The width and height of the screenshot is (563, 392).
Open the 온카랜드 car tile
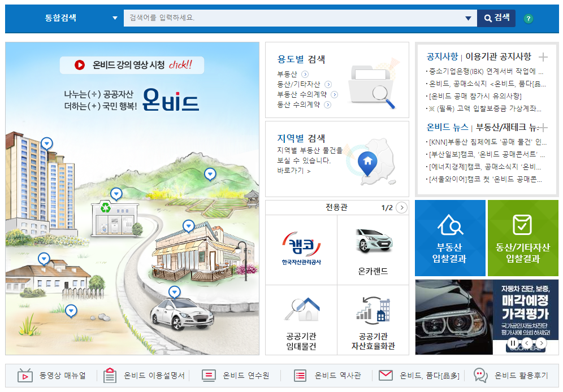[373, 251]
